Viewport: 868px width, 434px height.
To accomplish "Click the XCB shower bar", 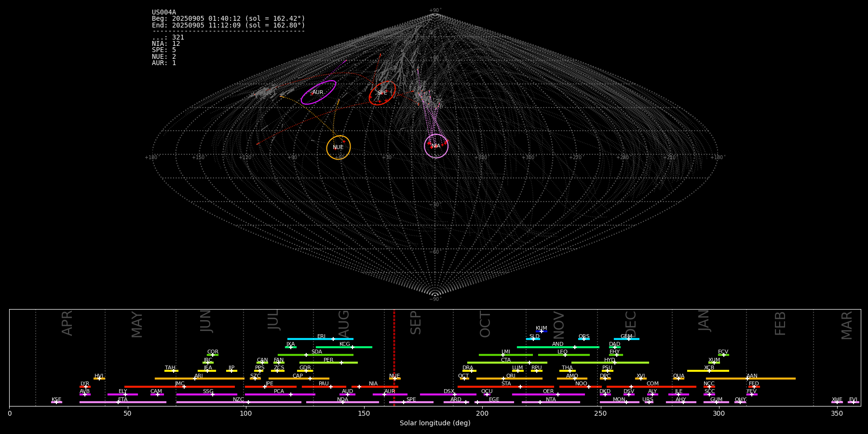I will click(708, 371).
